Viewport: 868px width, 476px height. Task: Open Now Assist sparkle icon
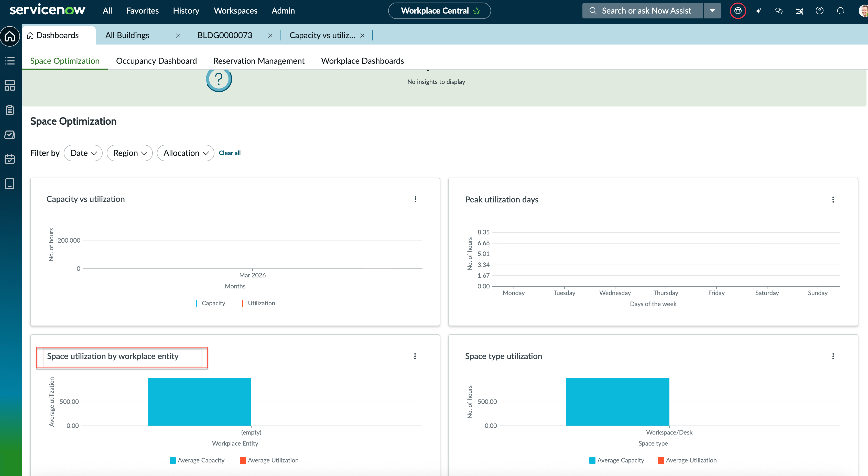point(758,11)
